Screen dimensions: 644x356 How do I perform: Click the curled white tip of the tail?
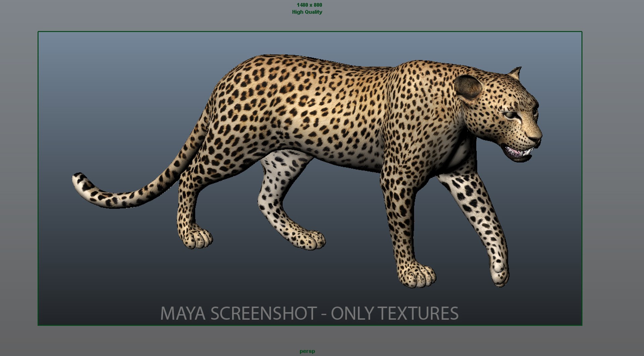[x=80, y=183]
